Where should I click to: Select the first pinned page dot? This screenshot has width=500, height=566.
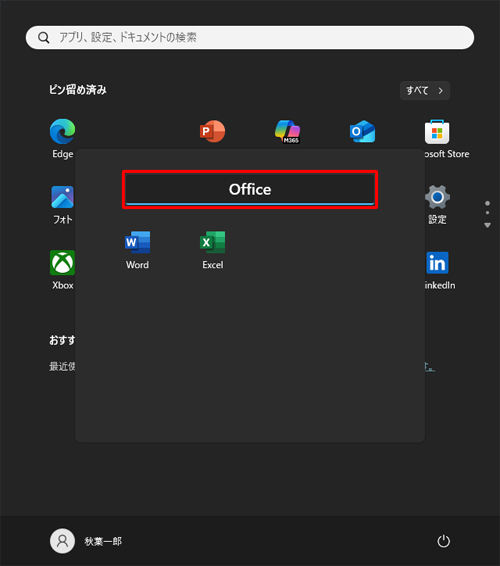tap(487, 203)
